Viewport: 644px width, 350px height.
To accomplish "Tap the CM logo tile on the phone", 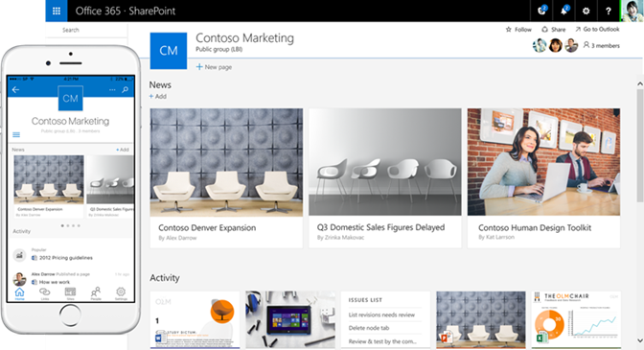I will (x=71, y=98).
